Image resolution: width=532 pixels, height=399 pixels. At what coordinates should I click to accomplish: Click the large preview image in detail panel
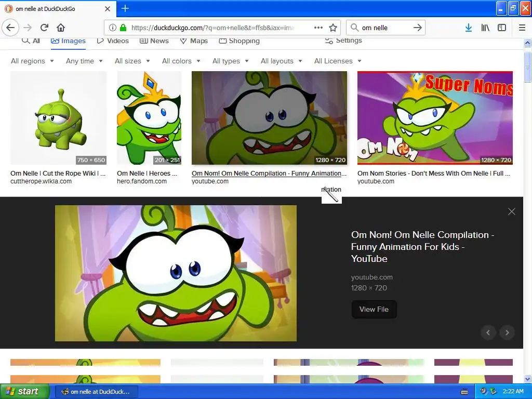tap(176, 273)
